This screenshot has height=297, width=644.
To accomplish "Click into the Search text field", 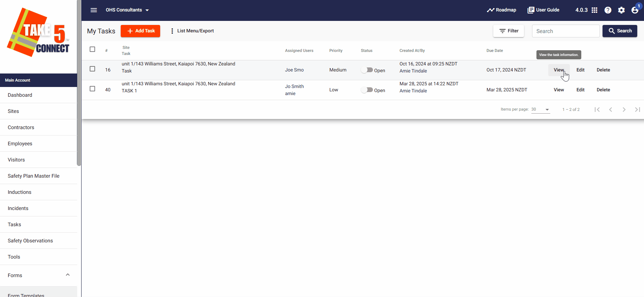I will click(x=566, y=31).
